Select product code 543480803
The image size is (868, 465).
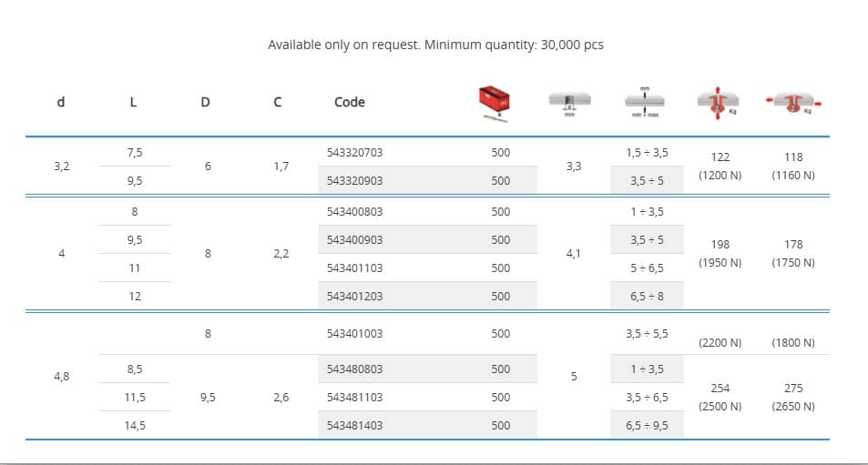click(354, 369)
